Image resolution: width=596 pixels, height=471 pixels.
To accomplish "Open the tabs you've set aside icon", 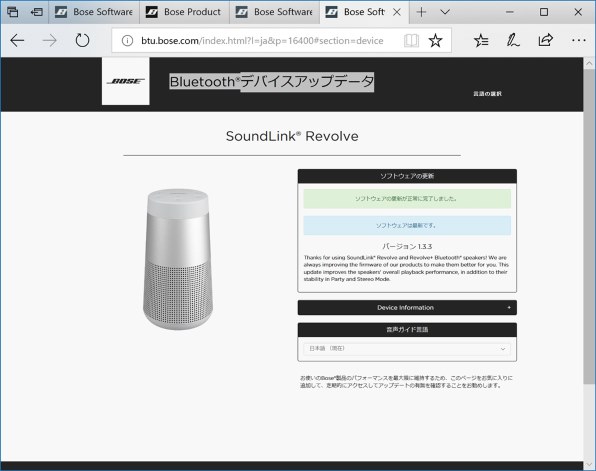I will click(12, 12).
